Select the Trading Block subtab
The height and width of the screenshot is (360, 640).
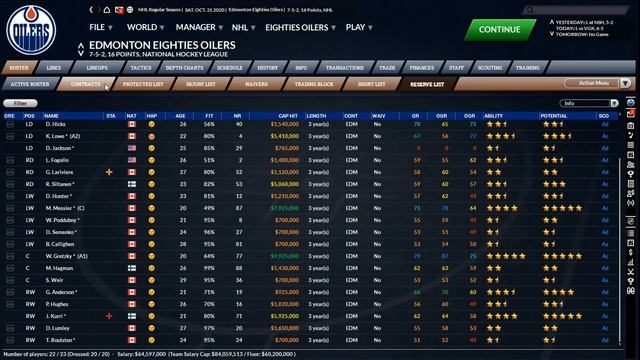pyautogui.click(x=314, y=84)
